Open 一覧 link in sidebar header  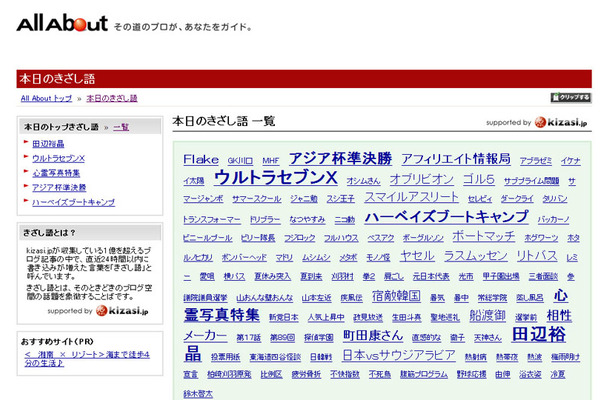[x=121, y=127]
